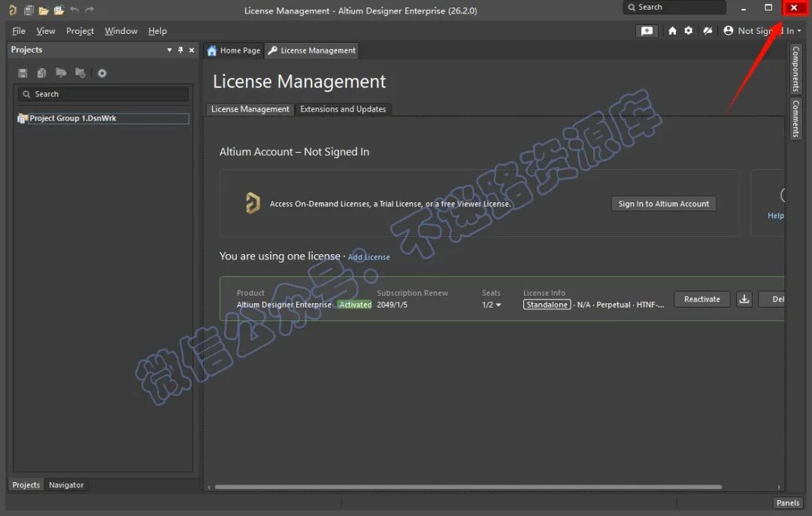Click the feedback speech bubble icon
Image resolution: width=812 pixels, height=516 pixels.
[647, 31]
